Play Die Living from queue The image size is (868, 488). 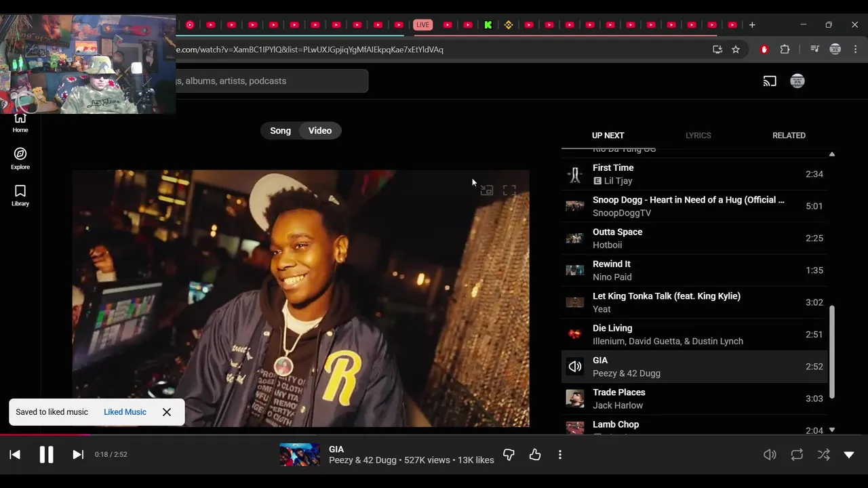[694, 334]
